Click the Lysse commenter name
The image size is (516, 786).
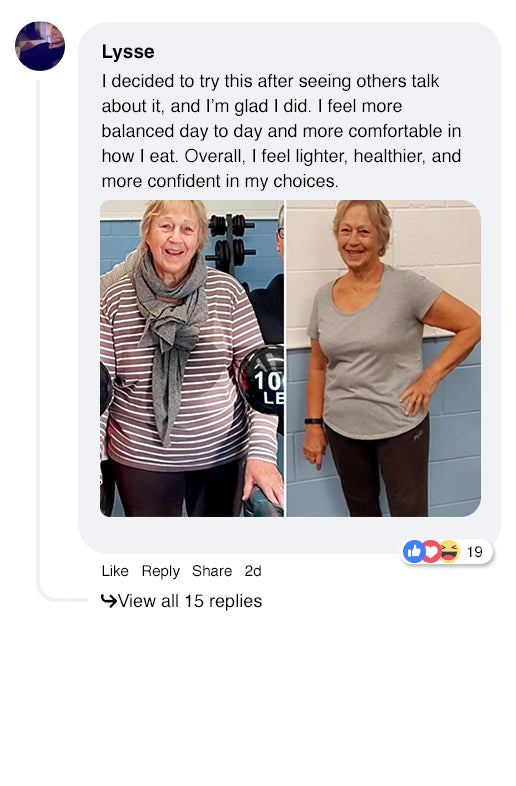click(x=128, y=52)
